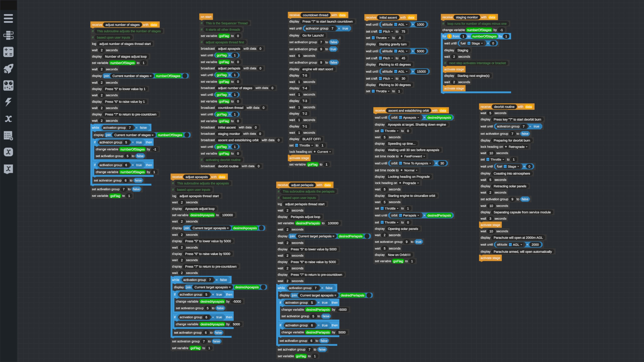Open the Variables x category
This screenshot has height=362, width=644.
(x=8, y=119)
